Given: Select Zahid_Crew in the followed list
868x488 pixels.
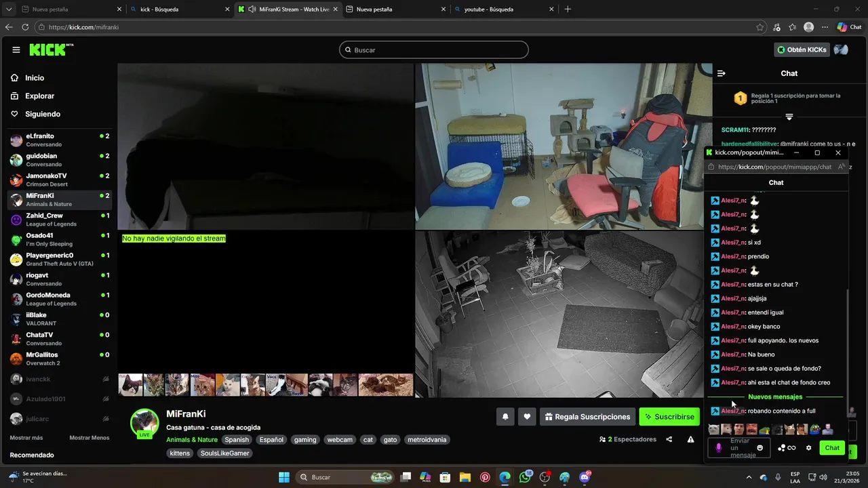Looking at the screenshot, I should pos(58,220).
